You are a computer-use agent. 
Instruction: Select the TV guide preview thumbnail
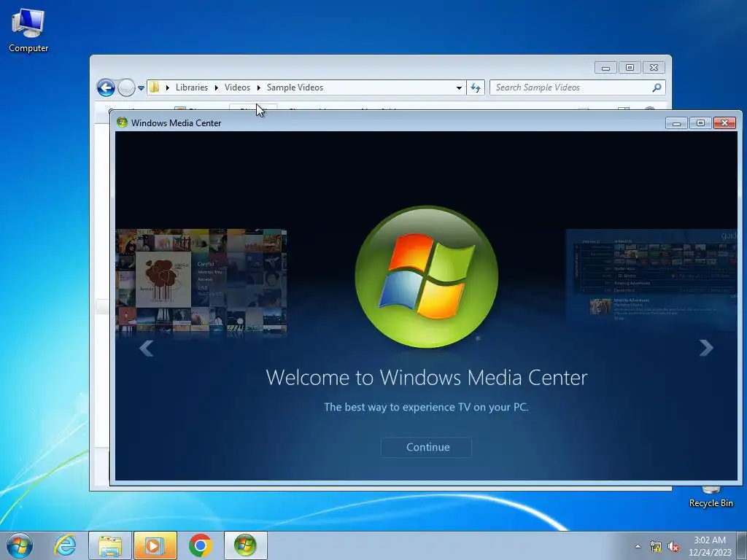pyautogui.click(x=651, y=279)
